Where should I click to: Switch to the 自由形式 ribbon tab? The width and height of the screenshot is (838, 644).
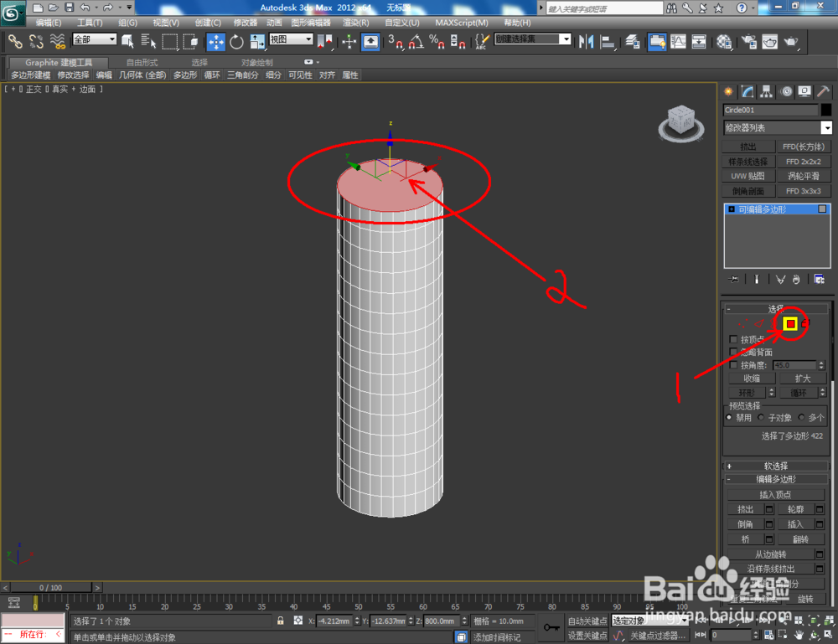(142, 63)
